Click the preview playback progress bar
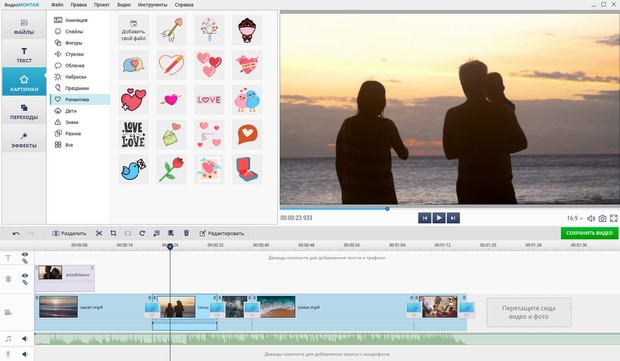This screenshot has height=361, width=620. point(450,208)
